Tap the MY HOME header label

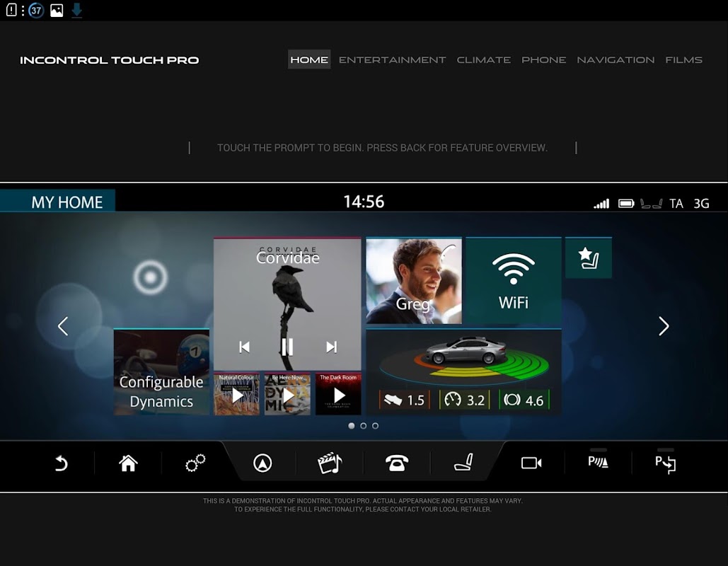tap(67, 202)
